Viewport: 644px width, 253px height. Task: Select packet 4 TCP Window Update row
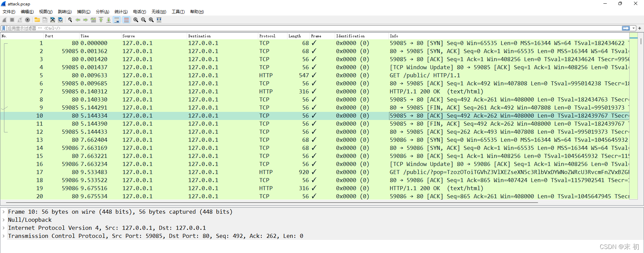[315, 67]
